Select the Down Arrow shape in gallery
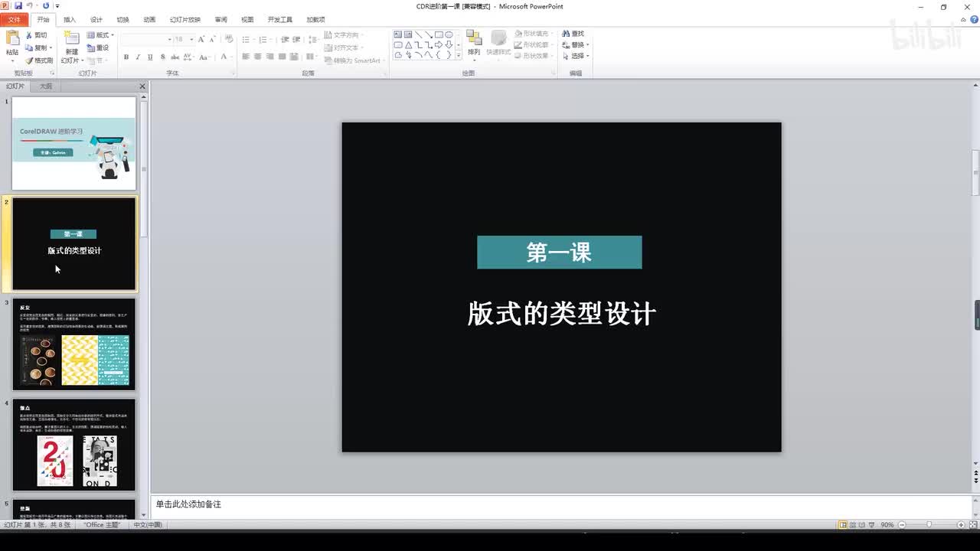This screenshot has height=551, width=980. [449, 45]
